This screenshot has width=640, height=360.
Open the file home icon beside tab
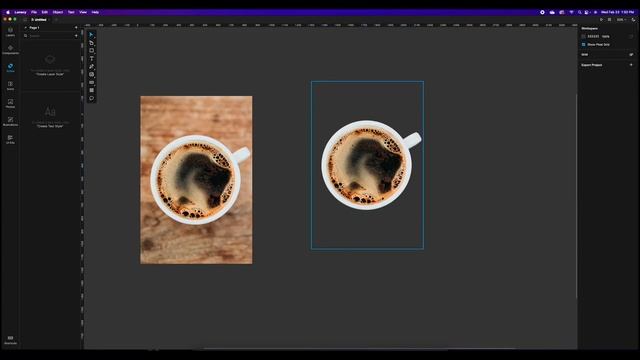tap(25, 20)
